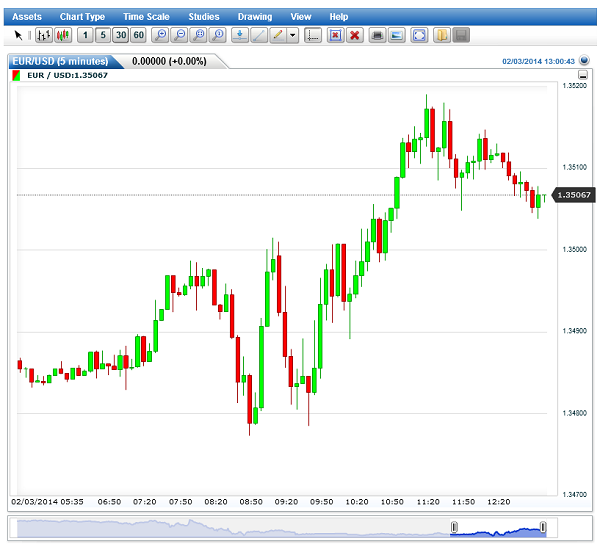Click the 02/03/2014 05:35 axis label
Viewport: 600px width, 544px height.
click(x=47, y=502)
